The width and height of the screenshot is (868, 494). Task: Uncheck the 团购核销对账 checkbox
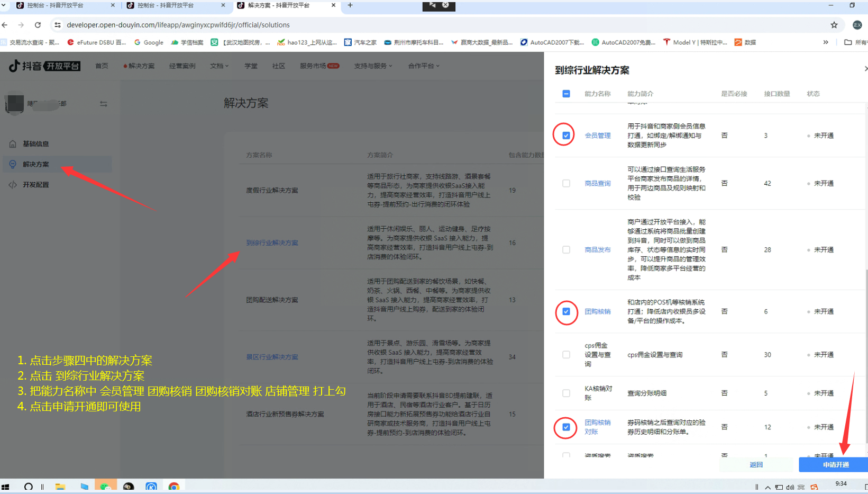tap(566, 427)
